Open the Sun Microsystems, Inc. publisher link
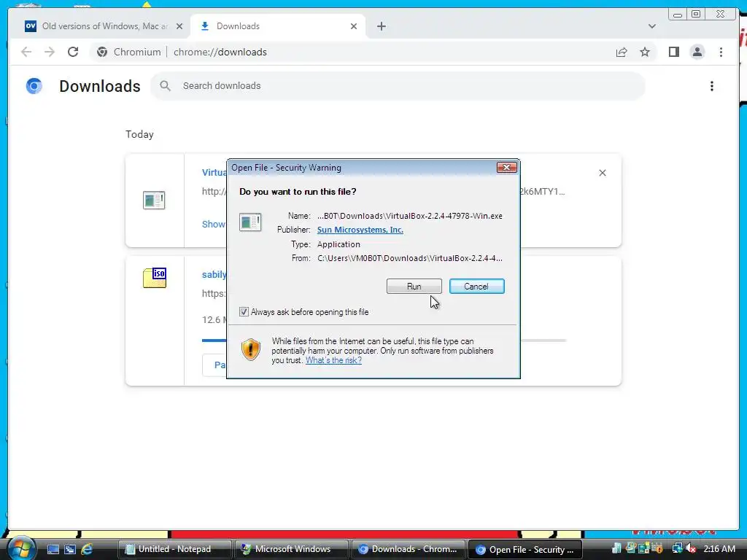 360,230
